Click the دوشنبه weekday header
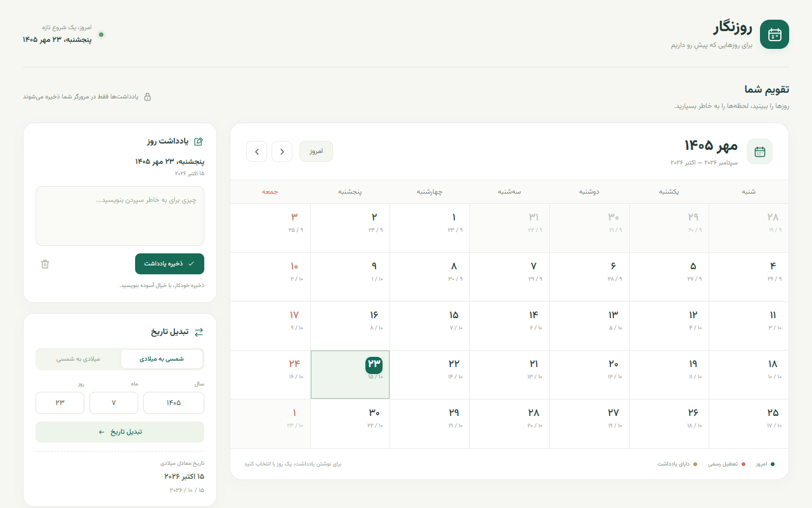The image size is (812, 508). 590,192
